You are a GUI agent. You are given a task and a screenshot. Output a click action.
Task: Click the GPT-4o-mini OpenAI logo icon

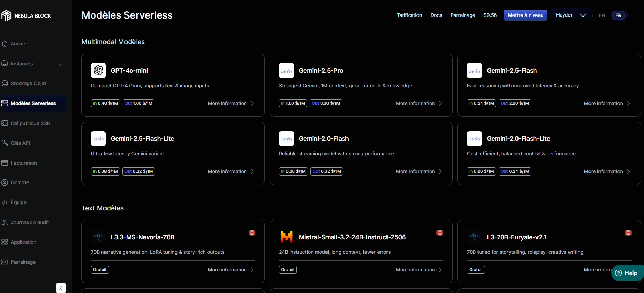coord(98,71)
